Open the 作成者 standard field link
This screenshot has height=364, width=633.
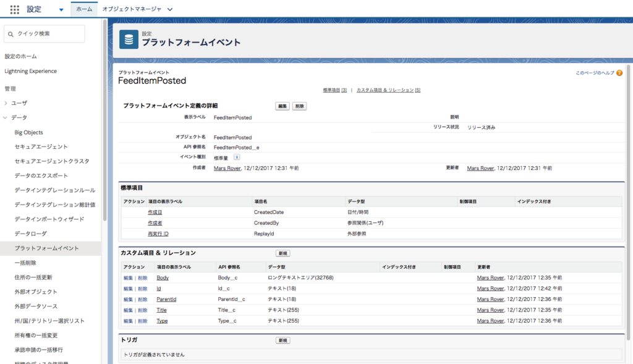click(x=155, y=223)
